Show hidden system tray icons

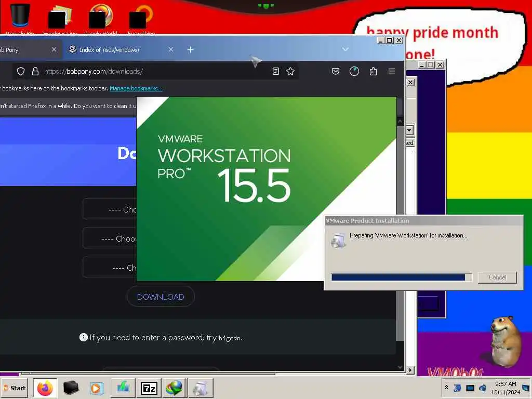coord(446,388)
